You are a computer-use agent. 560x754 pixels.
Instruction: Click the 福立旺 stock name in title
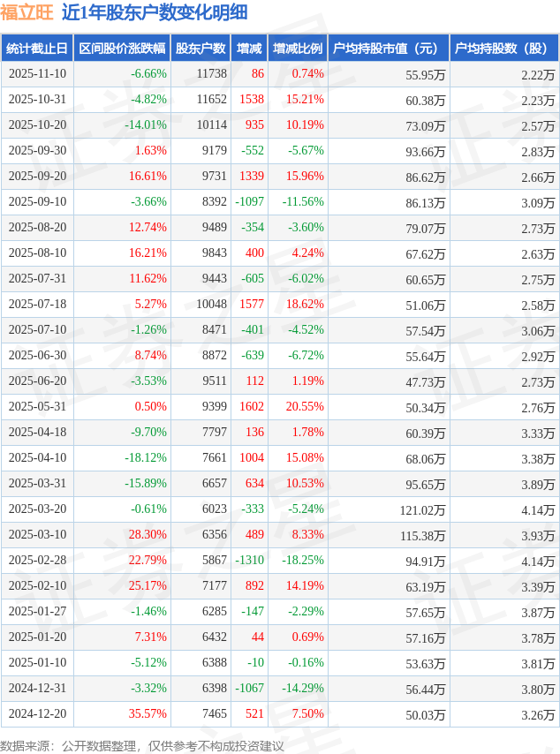27,12
